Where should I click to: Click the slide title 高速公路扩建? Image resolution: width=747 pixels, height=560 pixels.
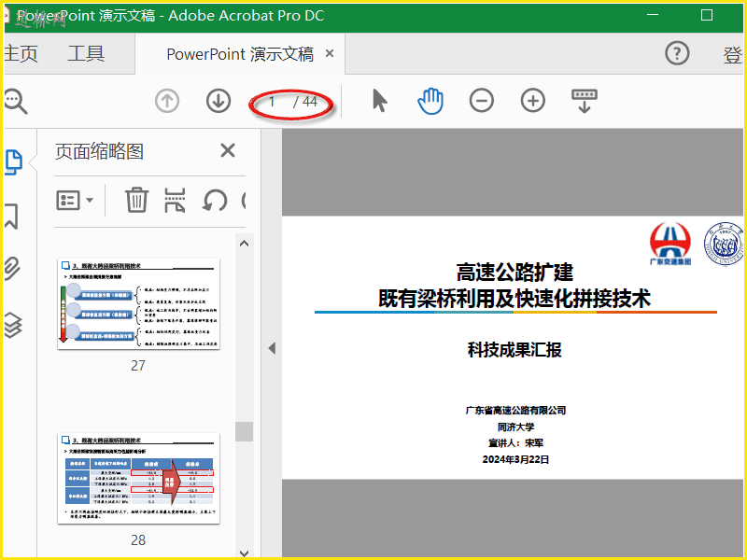(514, 272)
